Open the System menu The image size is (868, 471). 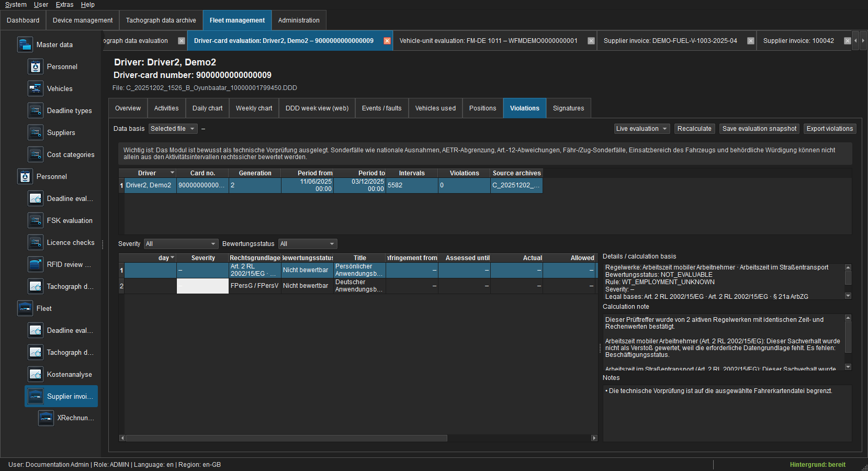click(16, 5)
